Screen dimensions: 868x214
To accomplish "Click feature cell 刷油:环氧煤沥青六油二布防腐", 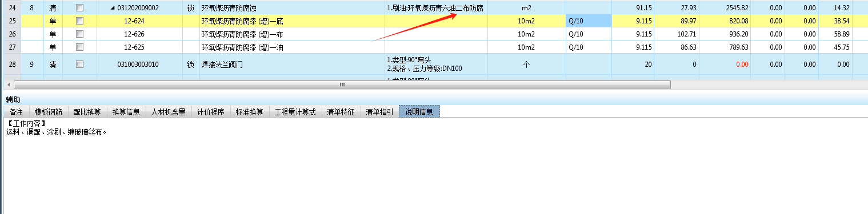I will (x=436, y=8).
